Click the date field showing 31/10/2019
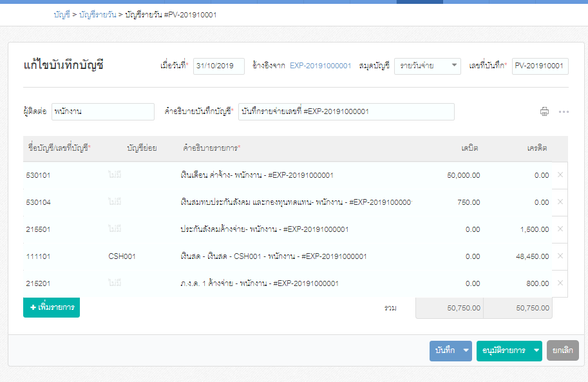Image resolution: width=588 pixels, height=382 pixels. coord(218,66)
